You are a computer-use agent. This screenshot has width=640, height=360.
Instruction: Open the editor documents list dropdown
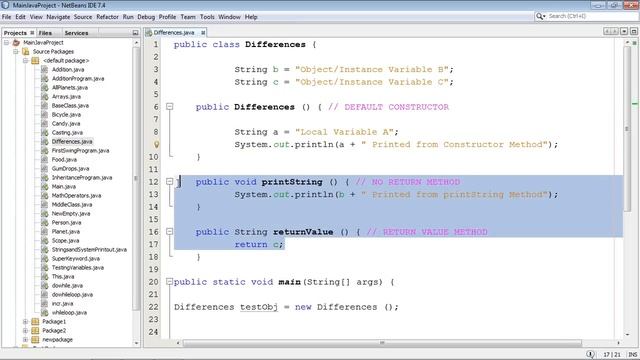tap(624, 31)
